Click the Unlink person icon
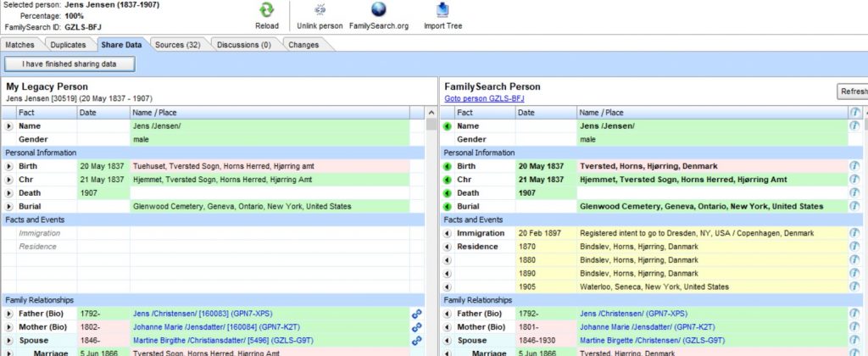 click(320, 10)
